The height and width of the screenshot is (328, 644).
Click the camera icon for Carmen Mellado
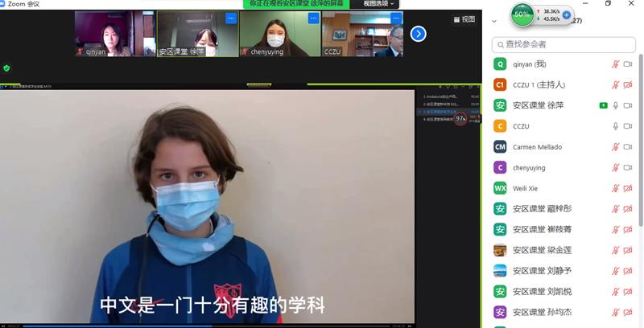pos(628,147)
